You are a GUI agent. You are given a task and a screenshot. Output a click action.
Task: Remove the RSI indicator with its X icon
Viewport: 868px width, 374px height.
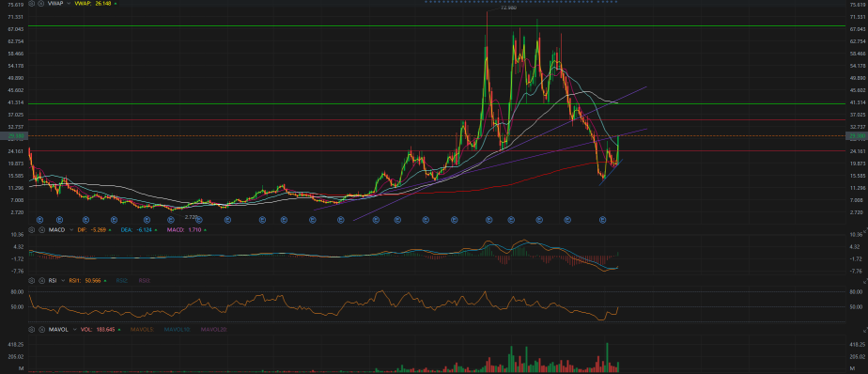click(41, 281)
